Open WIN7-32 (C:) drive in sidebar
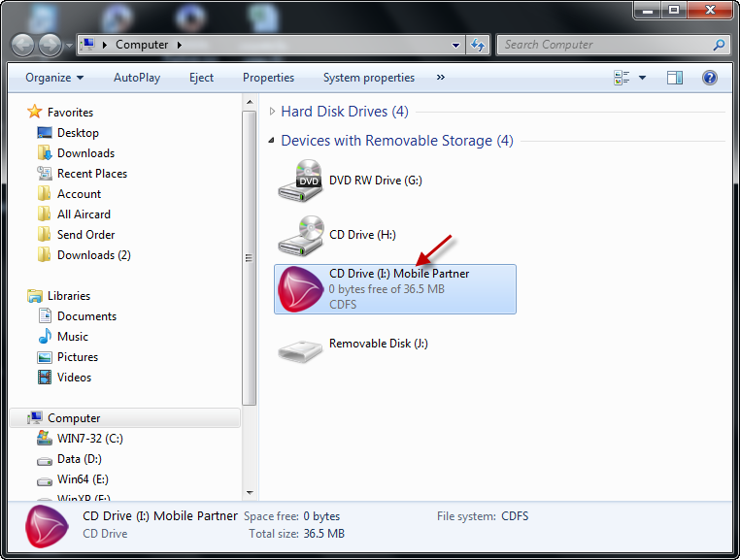Viewport: 740px width, 560px height. tap(90, 439)
